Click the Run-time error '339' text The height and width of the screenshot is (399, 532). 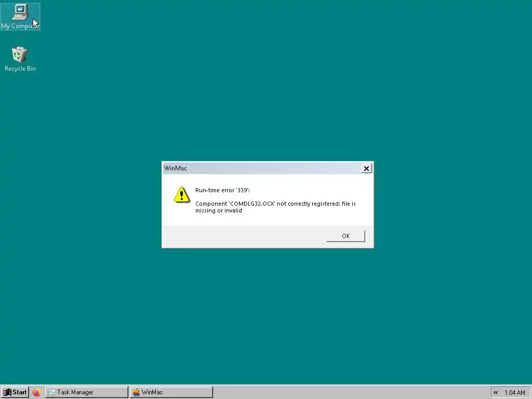pos(222,190)
